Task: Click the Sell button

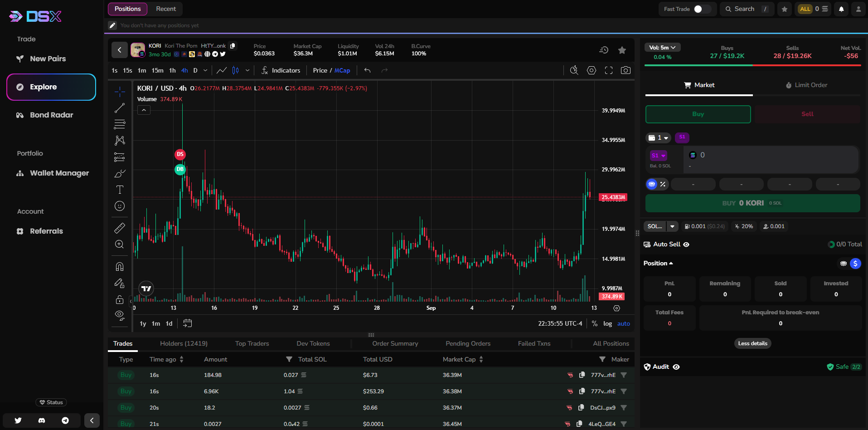Action: 807,114
